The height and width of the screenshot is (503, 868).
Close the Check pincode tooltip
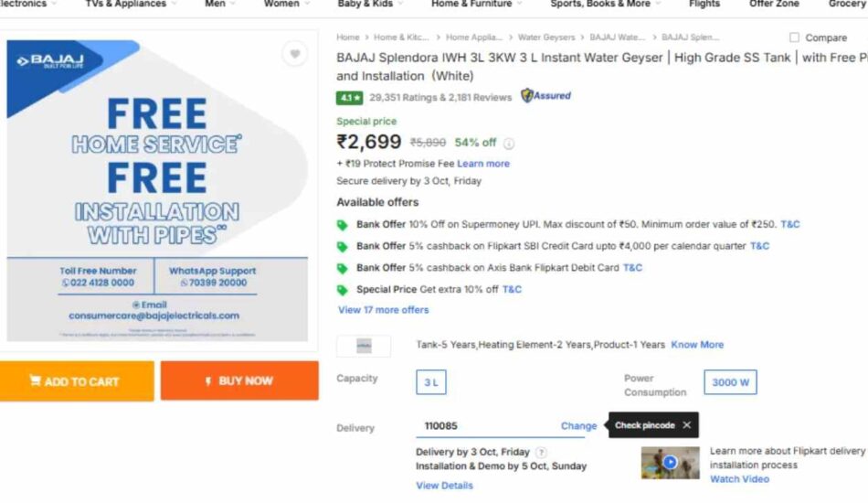(x=686, y=425)
